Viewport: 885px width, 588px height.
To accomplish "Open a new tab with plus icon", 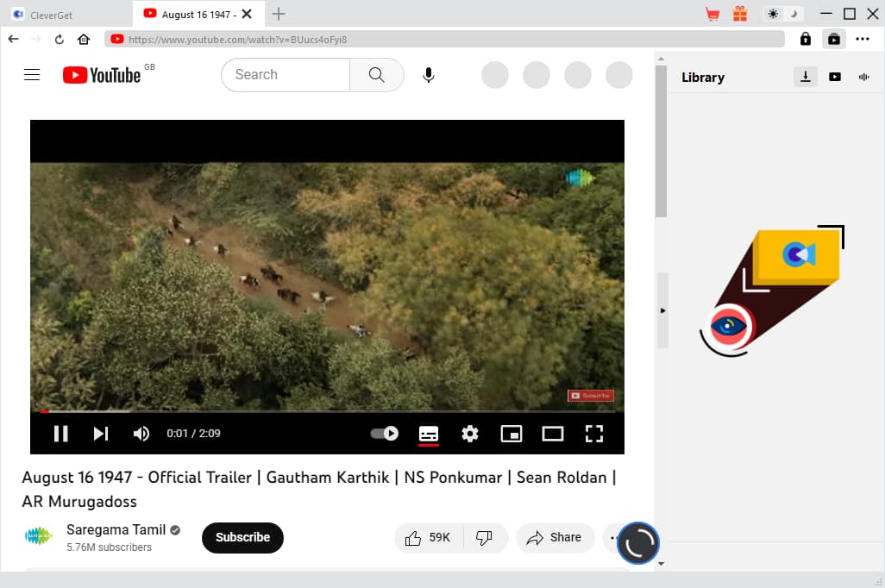I will point(279,14).
